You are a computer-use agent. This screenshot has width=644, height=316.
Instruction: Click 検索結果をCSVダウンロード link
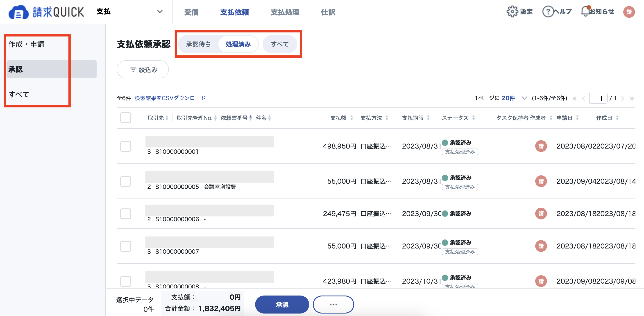pos(170,98)
